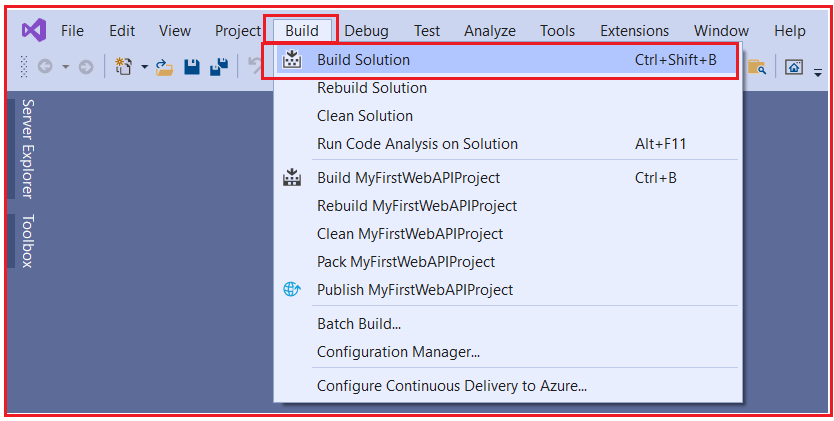Open the Tools menu
Screen dimensions: 834x421
[557, 31]
